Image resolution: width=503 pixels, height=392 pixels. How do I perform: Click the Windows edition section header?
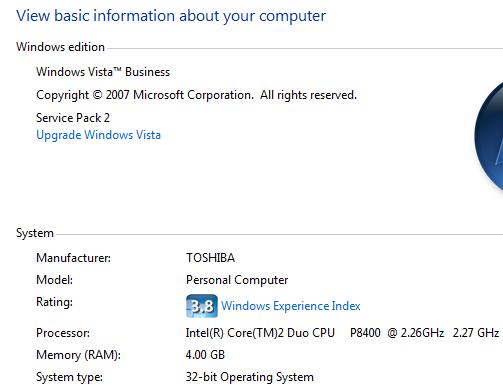pos(60,47)
